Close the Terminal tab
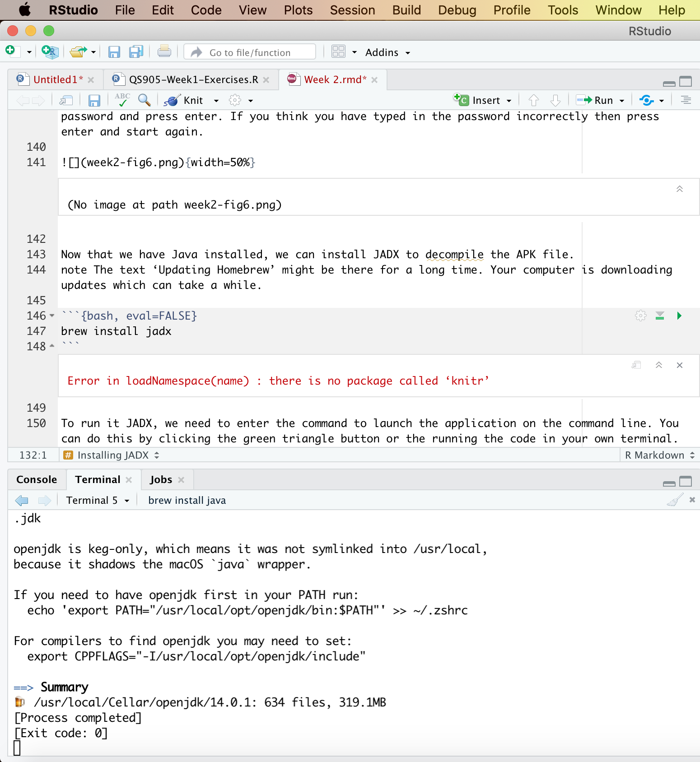This screenshot has height=762, width=700. [129, 480]
